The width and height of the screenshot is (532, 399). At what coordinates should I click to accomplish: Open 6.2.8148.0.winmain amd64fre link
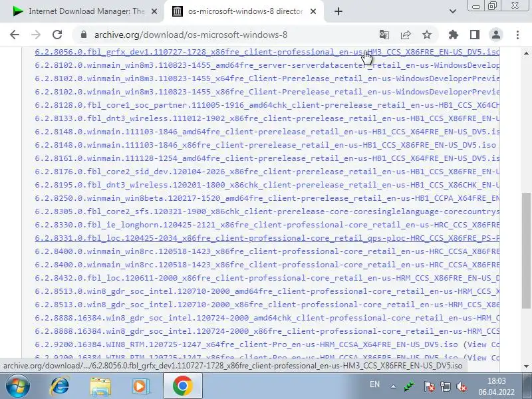pos(267,132)
